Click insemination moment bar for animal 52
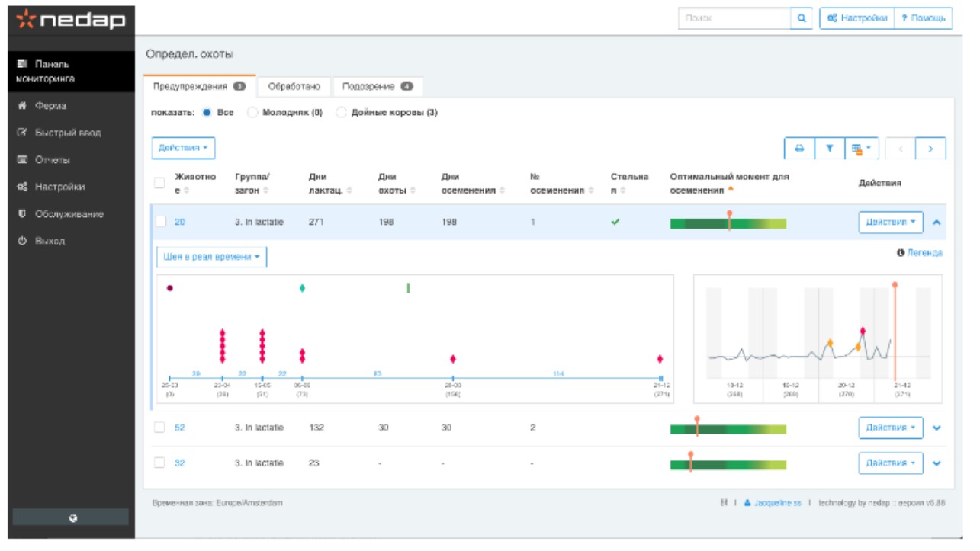This screenshot has width=980, height=551. 728,430
